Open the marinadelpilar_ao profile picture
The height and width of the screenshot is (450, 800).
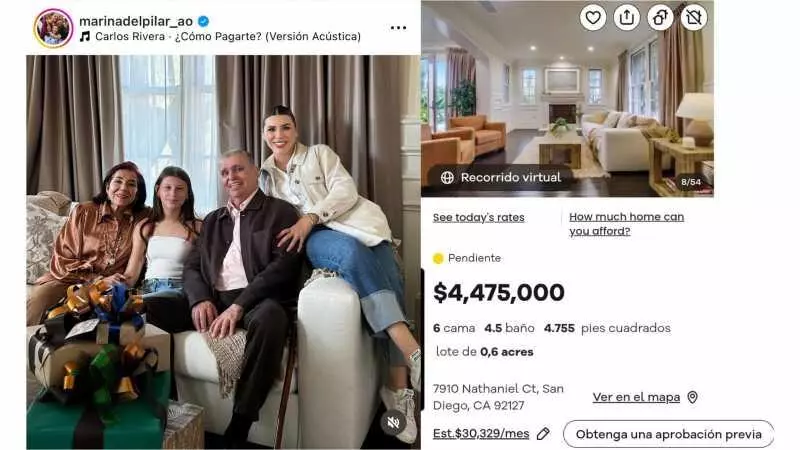(x=54, y=29)
